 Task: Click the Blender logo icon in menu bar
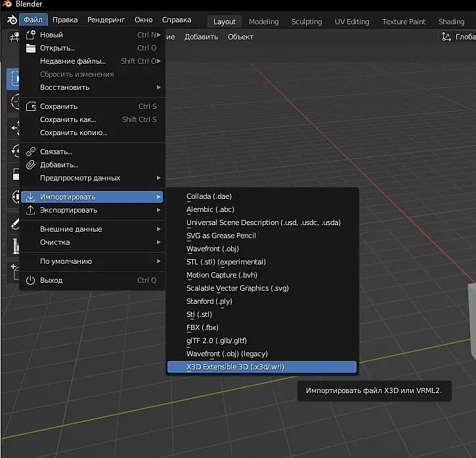11,21
